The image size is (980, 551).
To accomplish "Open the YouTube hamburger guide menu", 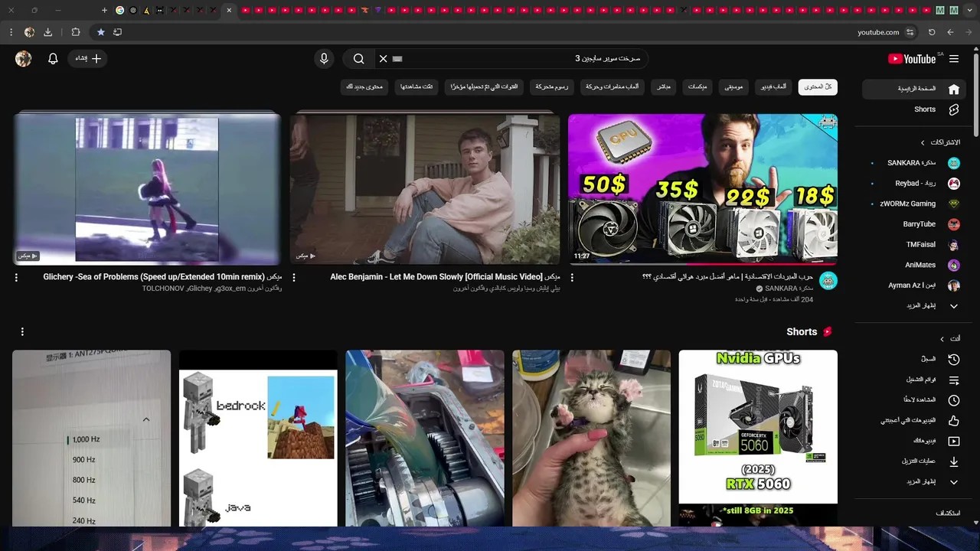I will pyautogui.click(x=954, y=58).
